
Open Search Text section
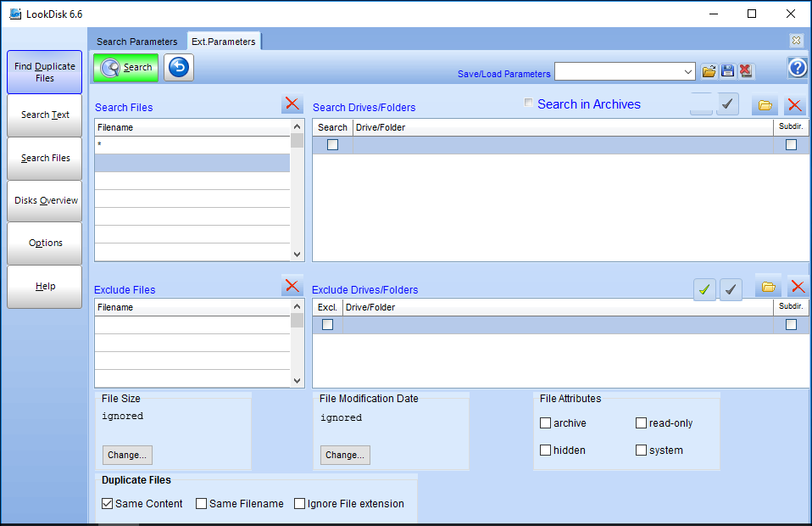click(45, 115)
